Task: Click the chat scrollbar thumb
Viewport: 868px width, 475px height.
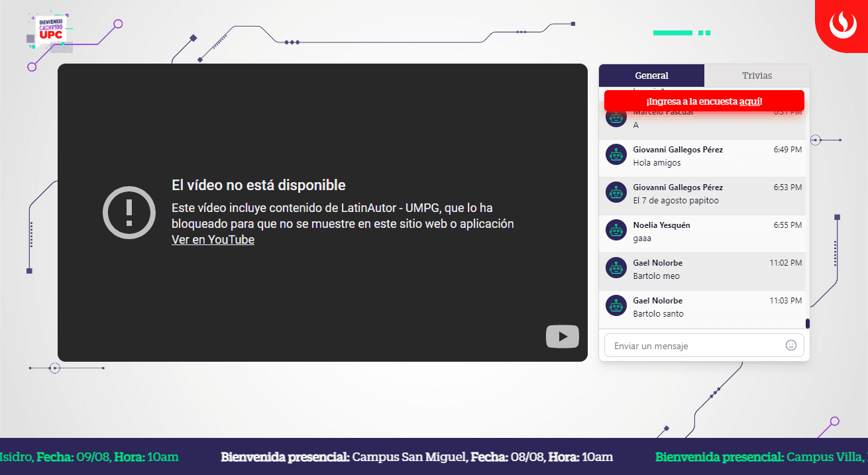Action: 808,323
